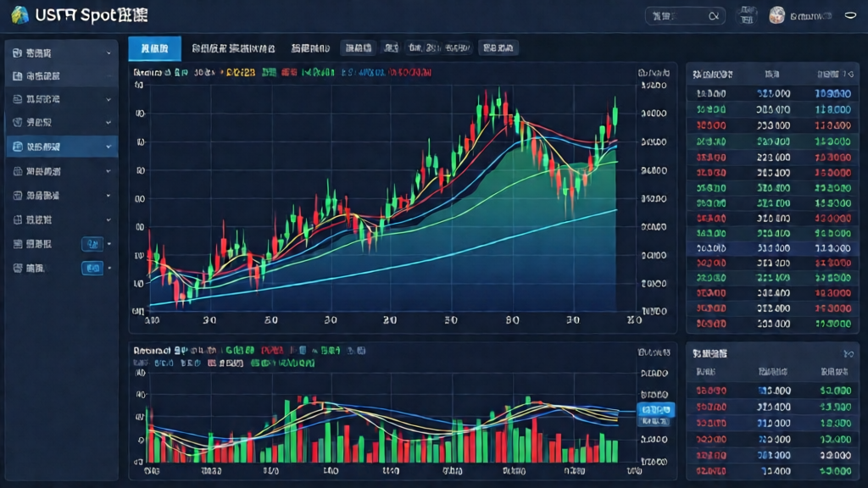
Task: Click the upper blue badge in the sidebar
Action: point(92,244)
